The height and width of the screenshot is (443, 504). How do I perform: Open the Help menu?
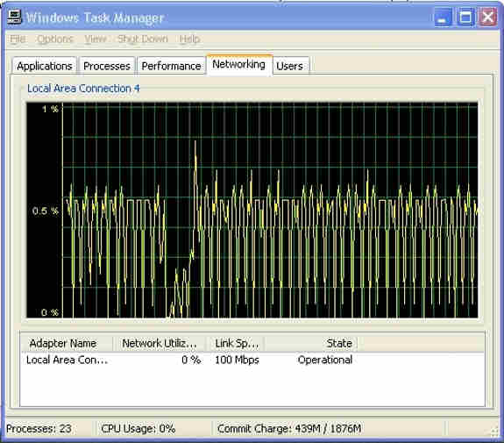(x=189, y=39)
